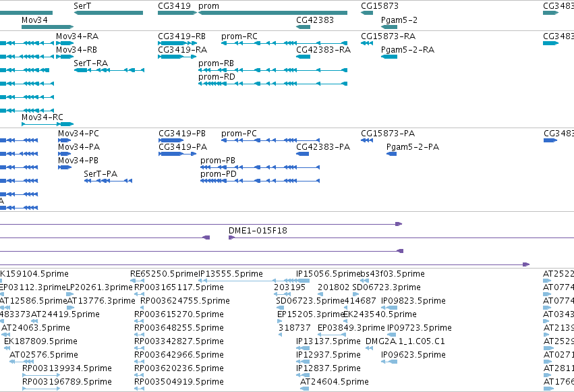Select the IP15056.5prime EST
The width and height of the screenshot is (574, 392).
[303, 281]
